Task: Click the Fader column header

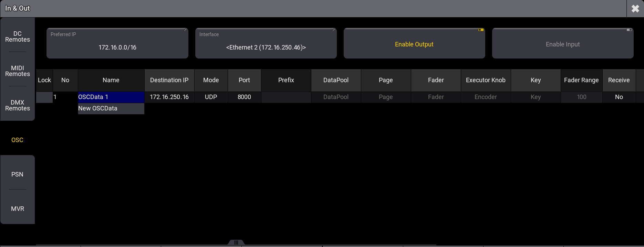Action: 436,80
